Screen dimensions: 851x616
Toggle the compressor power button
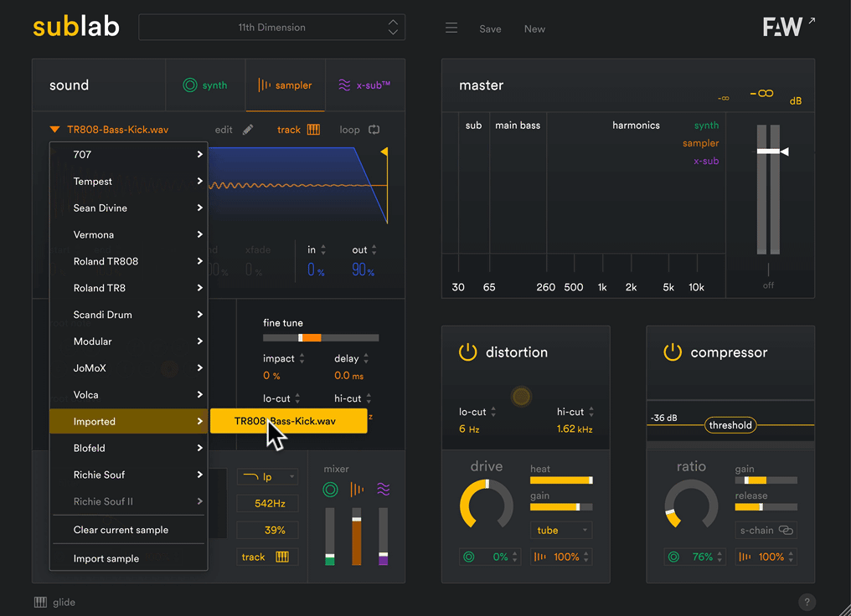pyautogui.click(x=673, y=352)
